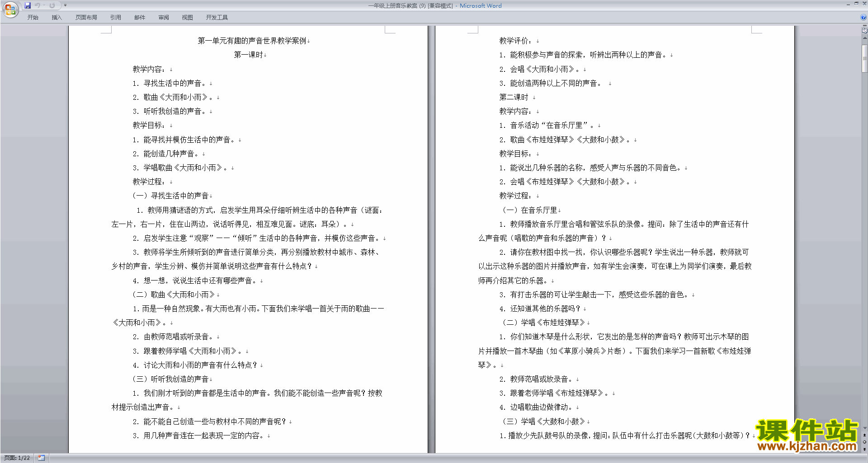This screenshot has height=463, width=868.
Task: Save the document with the floppy icon
Action: (x=28, y=5)
